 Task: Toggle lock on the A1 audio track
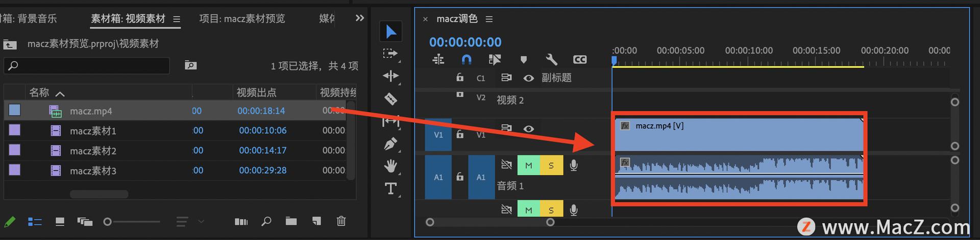pyautogui.click(x=460, y=177)
